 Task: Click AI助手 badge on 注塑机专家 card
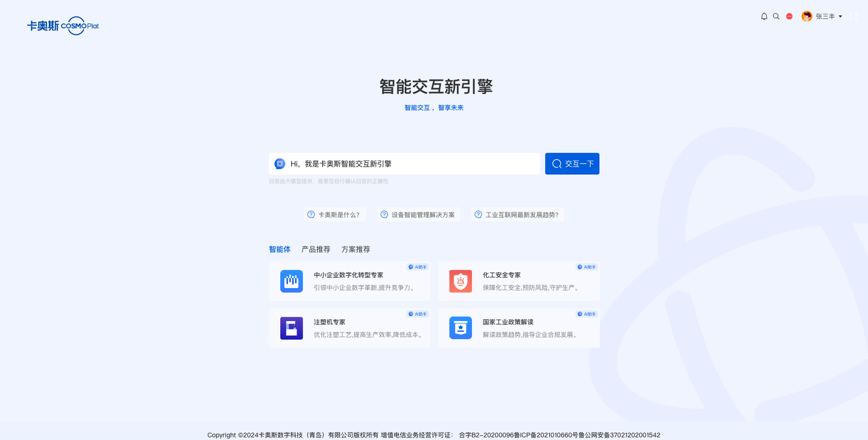pyautogui.click(x=418, y=314)
